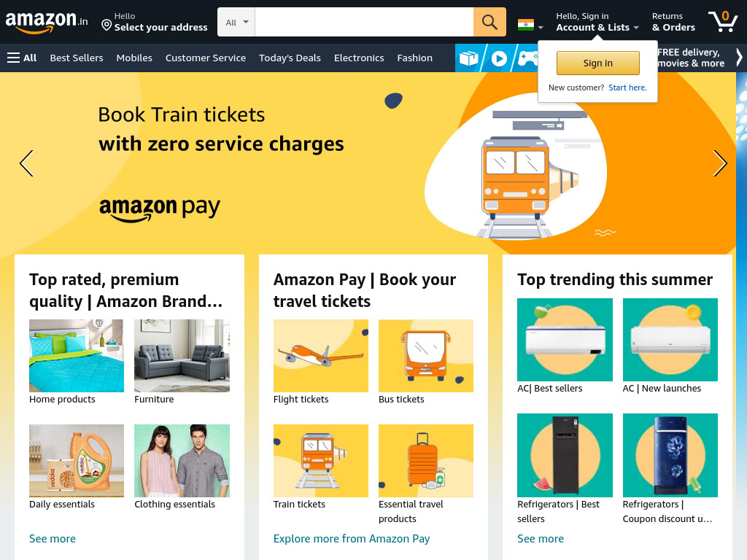Screen dimensions: 747x560
Task: Go to previous carousel slide arrow
Action: pyautogui.click(x=27, y=163)
